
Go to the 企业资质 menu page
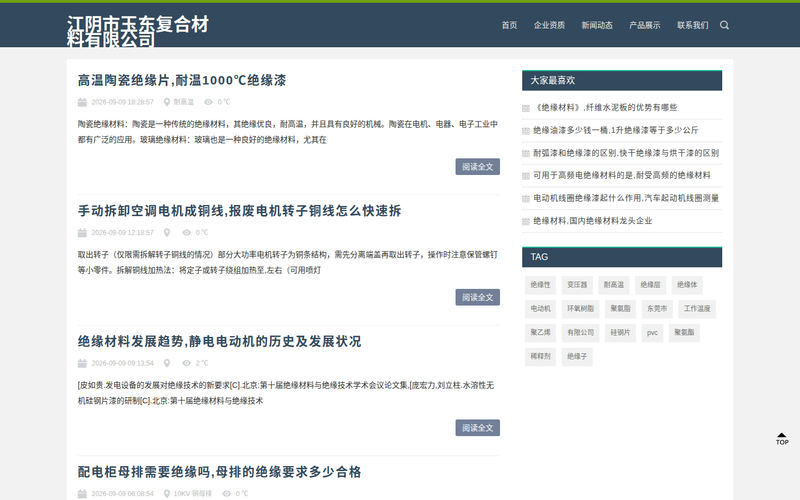tap(549, 25)
